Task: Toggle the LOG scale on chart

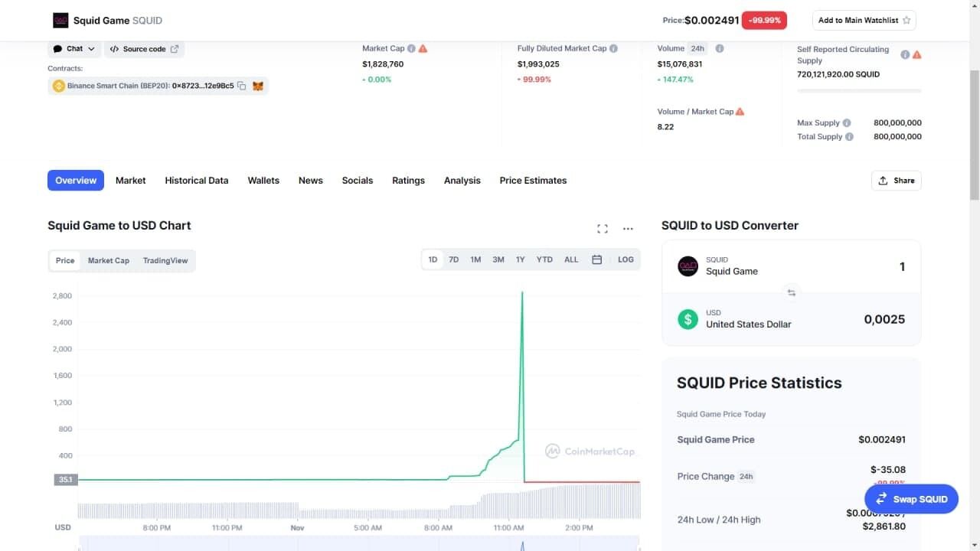Action: (626, 260)
